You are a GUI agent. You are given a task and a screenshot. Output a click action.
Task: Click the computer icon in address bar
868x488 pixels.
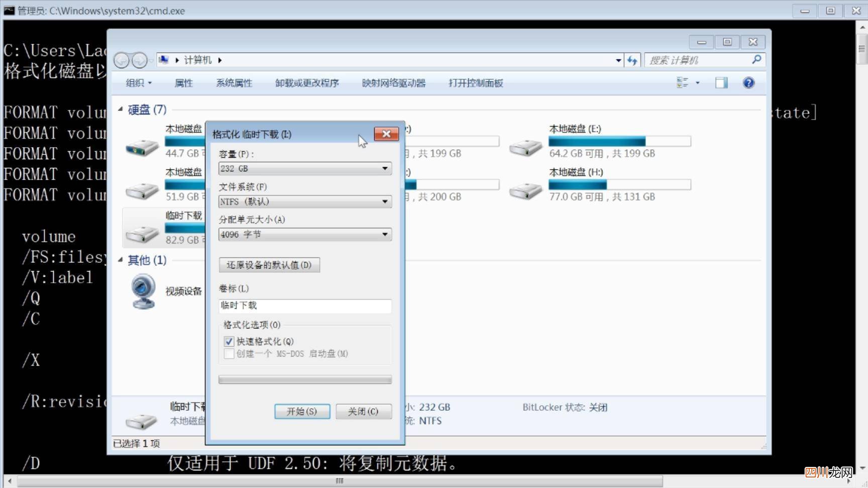pos(164,60)
